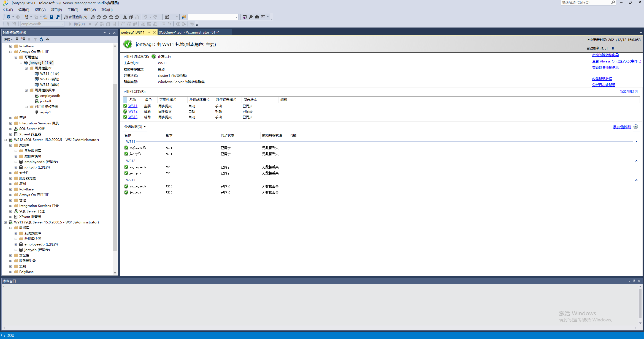644x339 pixels.
Task: Click the Cut scissors toolbar icon
Action: click(x=125, y=17)
